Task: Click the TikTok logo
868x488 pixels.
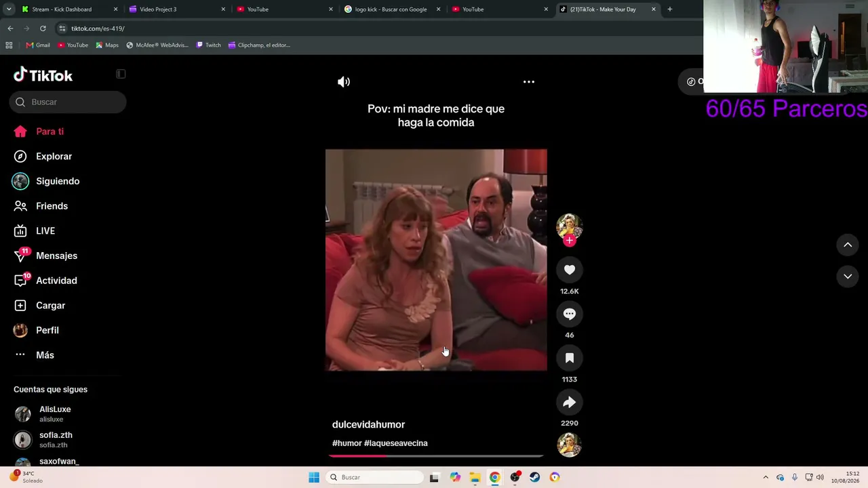Action: coord(43,75)
